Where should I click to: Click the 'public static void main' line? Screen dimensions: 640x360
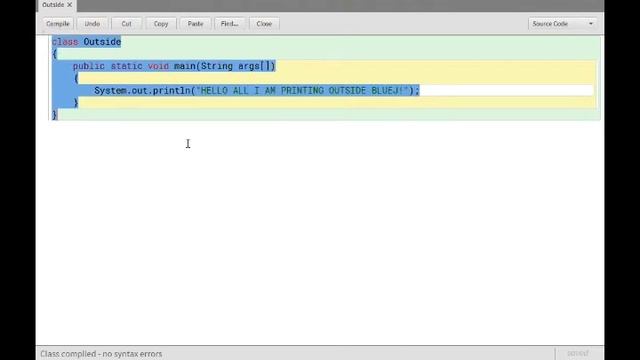click(174, 66)
